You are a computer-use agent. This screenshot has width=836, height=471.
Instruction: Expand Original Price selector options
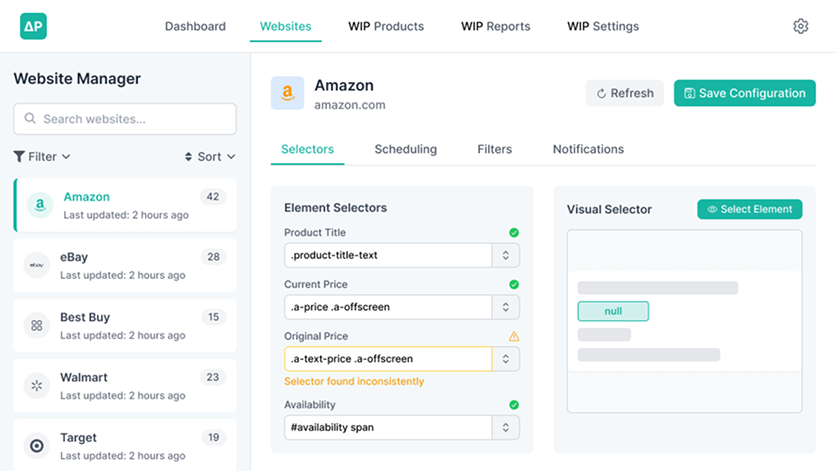[505, 359]
